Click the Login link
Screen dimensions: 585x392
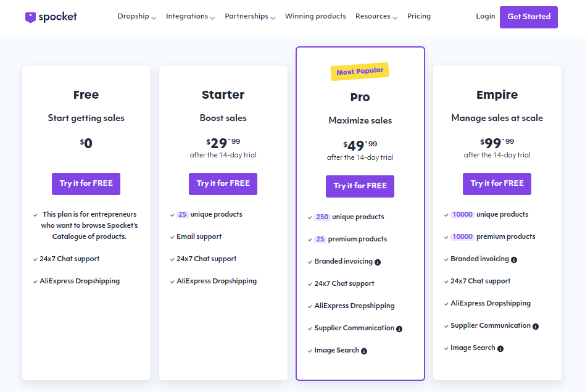(x=486, y=17)
